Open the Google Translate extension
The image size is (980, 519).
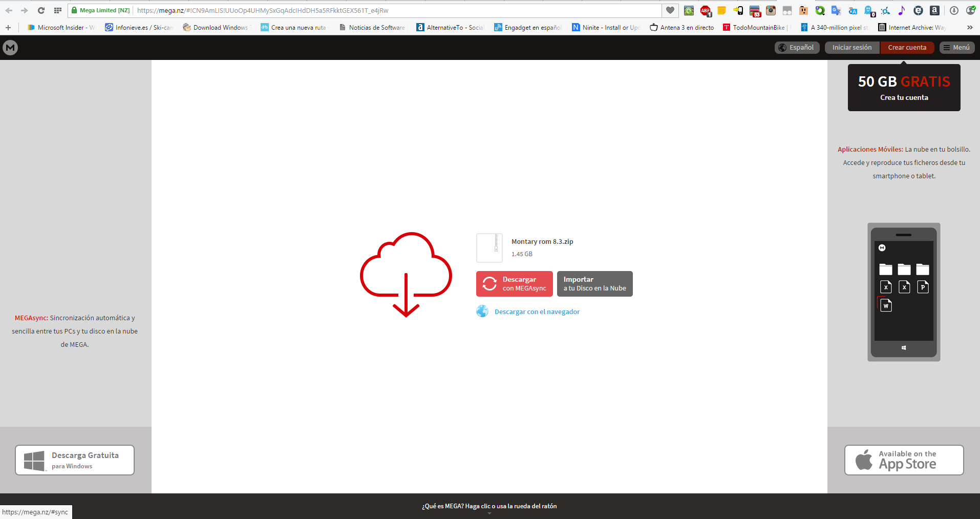tap(836, 10)
